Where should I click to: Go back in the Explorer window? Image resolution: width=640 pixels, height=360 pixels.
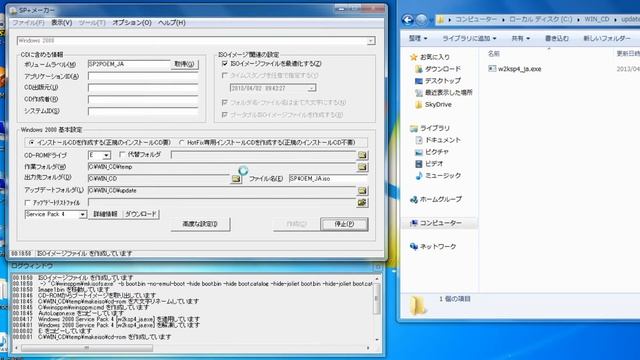point(407,20)
